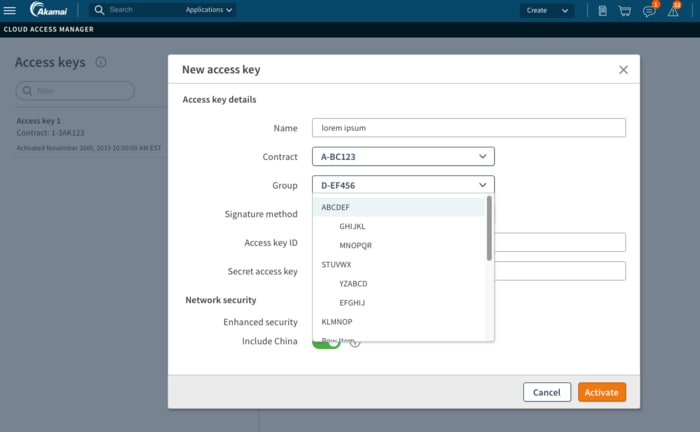Screen dimensions: 700x432
Task: Open the alerts warning triangle icon
Action: 673,11
